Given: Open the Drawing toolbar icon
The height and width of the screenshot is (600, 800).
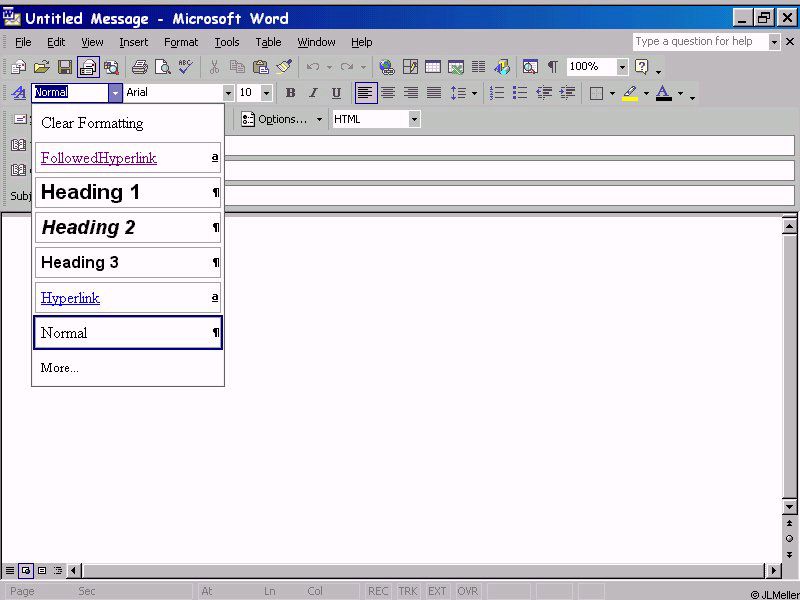Looking at the screenshot, I should pyautogui.click(x=502, y=67).
